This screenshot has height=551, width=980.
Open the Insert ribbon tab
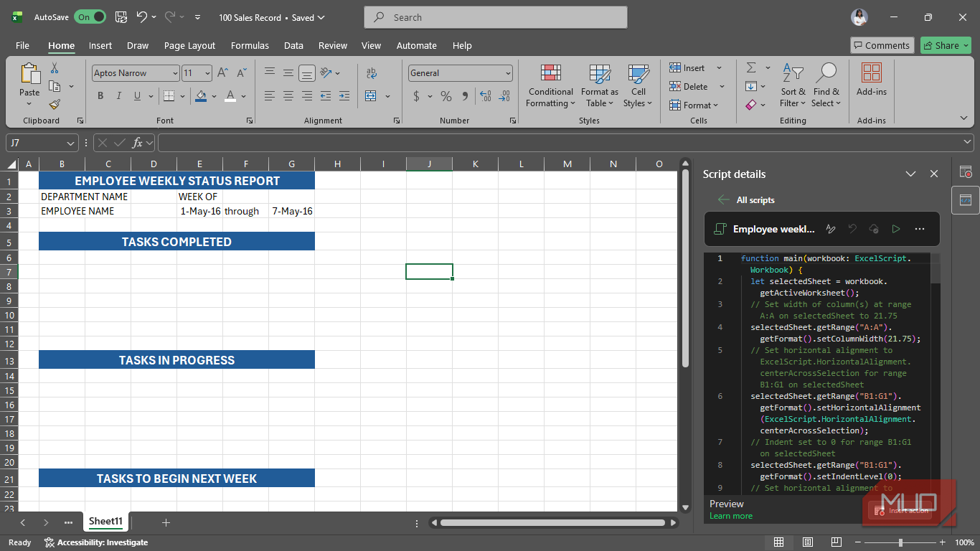click(x=100, y=45)
